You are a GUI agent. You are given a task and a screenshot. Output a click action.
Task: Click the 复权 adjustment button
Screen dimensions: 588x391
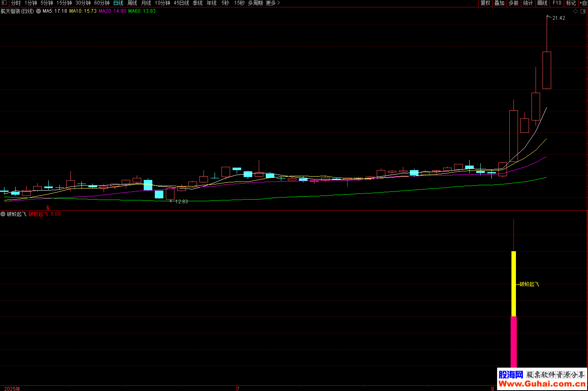point(486,3)
